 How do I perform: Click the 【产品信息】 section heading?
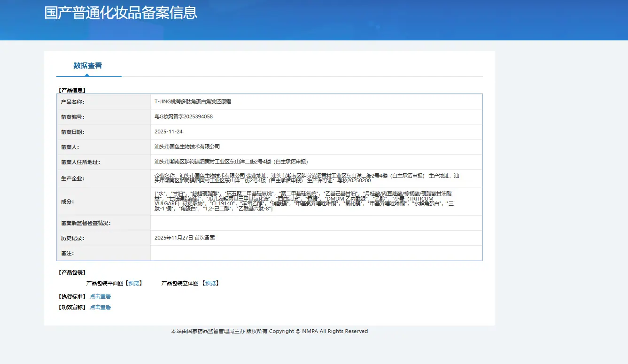72,90
